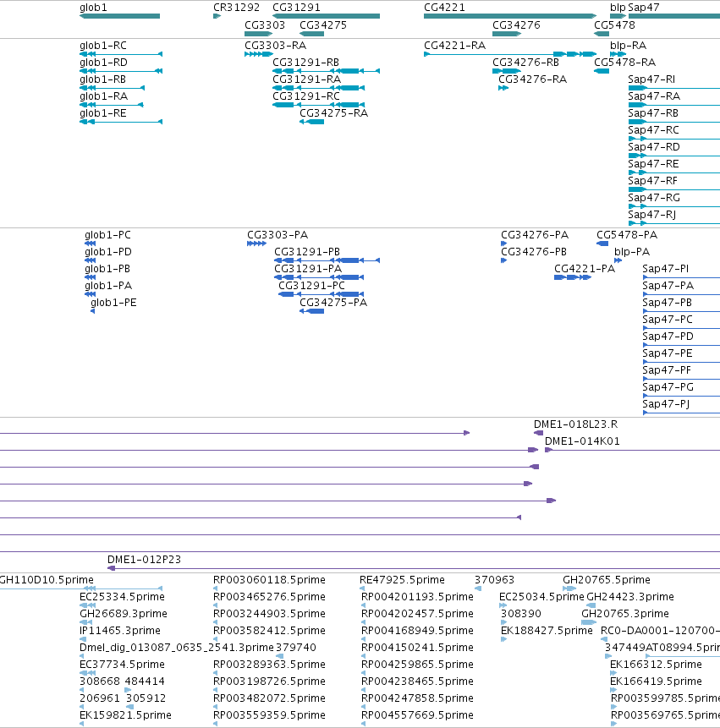This screenshot has height=728, width=720.
Task: Select the Sap47-PG protein label
Action: click(x=668, y=387)
